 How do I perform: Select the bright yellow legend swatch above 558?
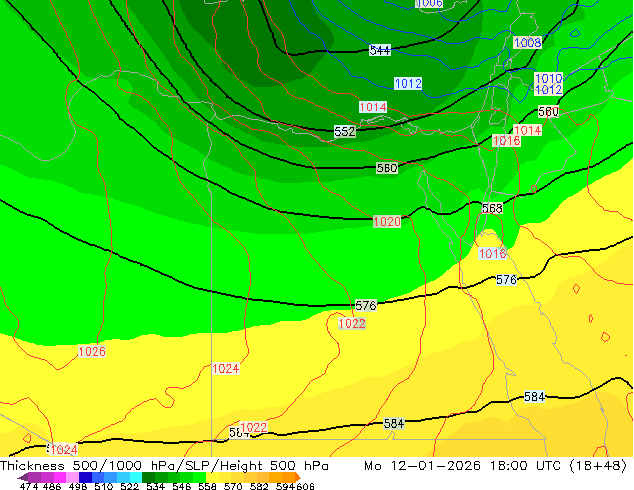coord(212,477)
